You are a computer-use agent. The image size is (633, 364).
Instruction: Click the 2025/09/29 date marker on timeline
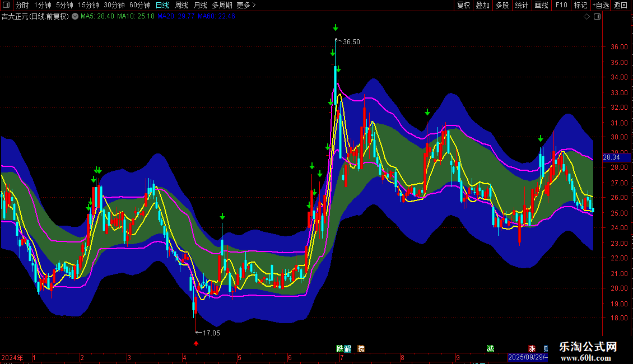point(527,357)
